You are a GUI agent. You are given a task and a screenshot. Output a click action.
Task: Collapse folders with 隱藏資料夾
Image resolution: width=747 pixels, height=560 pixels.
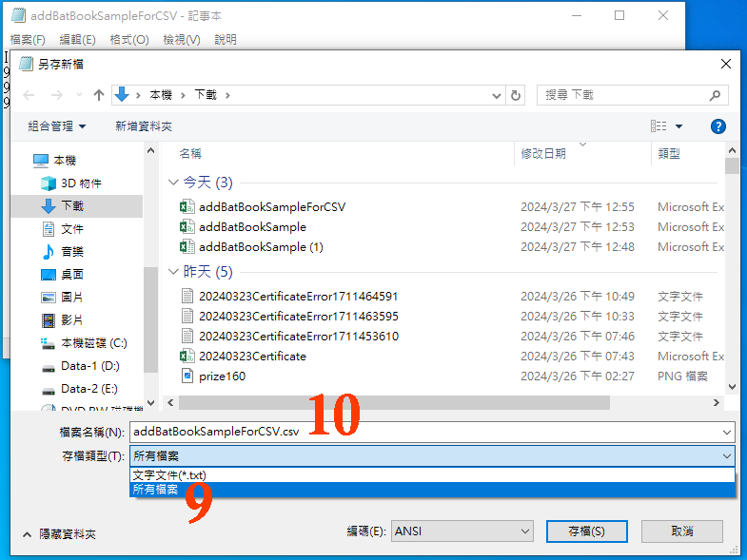pos(60,534)
